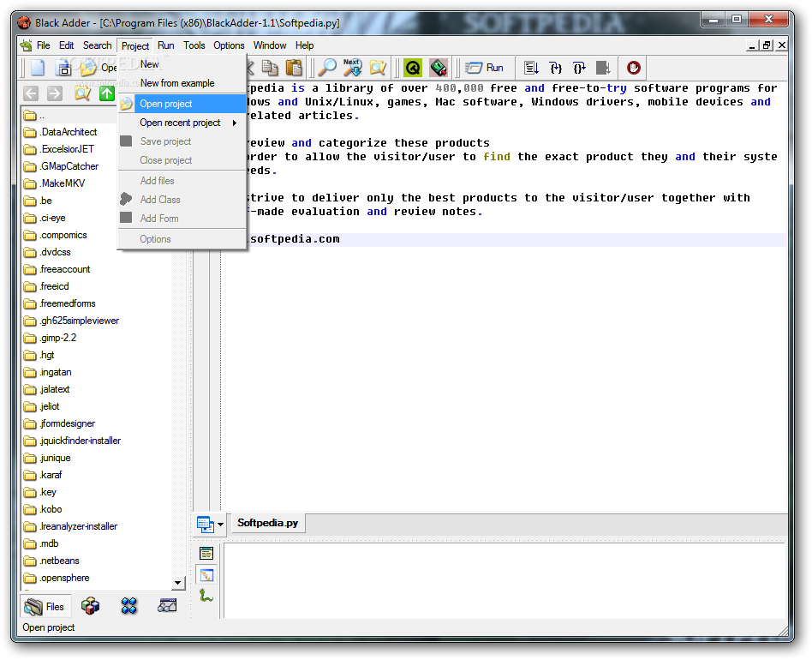Click the green Up directory arrow
This screenshot has width=812, height=660.
tap(107, 93)
